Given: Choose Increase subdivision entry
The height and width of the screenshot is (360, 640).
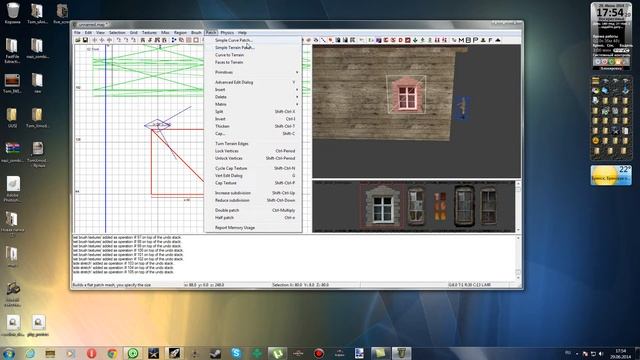Looking at the screenshot, I should click(253, 193).
